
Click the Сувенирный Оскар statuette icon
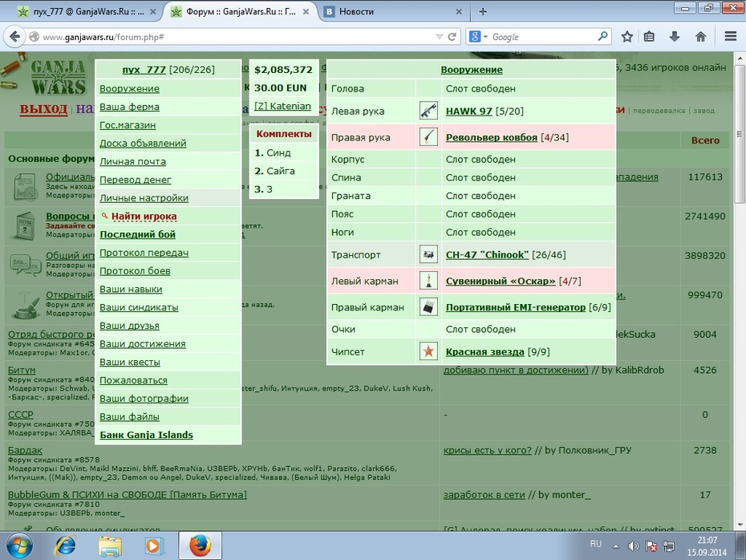click(428, 281)
